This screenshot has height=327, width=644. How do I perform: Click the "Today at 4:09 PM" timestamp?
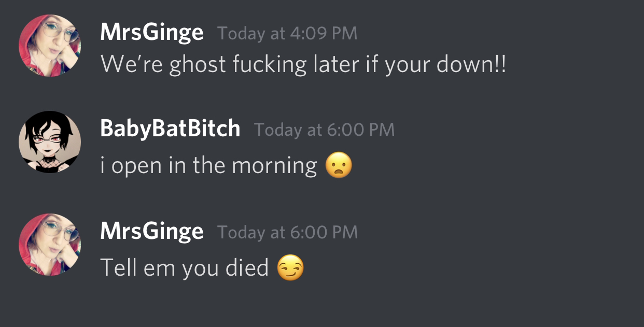(287, 34)
